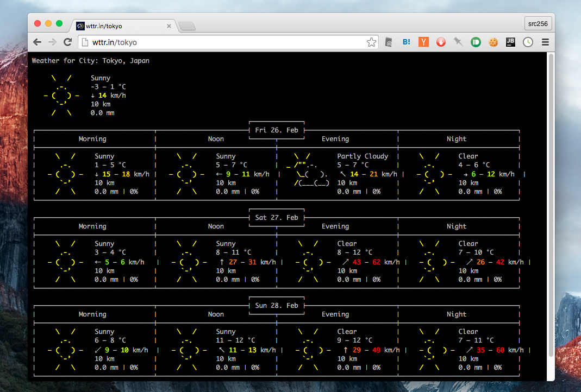Screen dimensions: 581x392
Task: Click the address bar URL field
Action: (217, 42)
